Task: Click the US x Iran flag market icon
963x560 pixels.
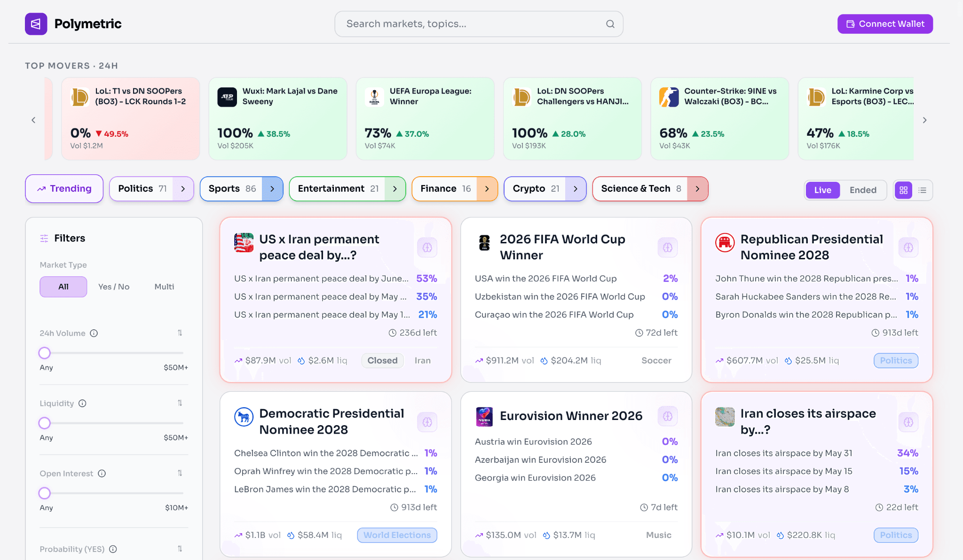Action: tap(244, 242)
